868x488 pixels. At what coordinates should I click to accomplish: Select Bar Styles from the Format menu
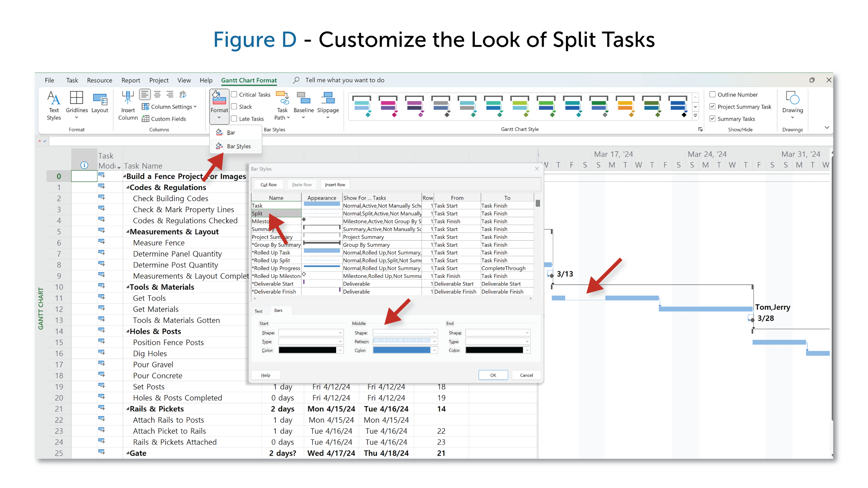click(x=238, y=146)
